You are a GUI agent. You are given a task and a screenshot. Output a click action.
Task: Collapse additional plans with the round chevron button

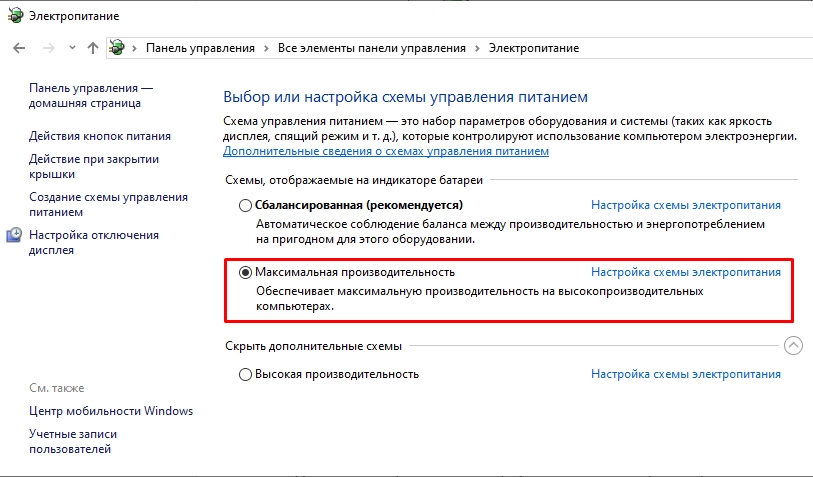click(x=793, y=346)
